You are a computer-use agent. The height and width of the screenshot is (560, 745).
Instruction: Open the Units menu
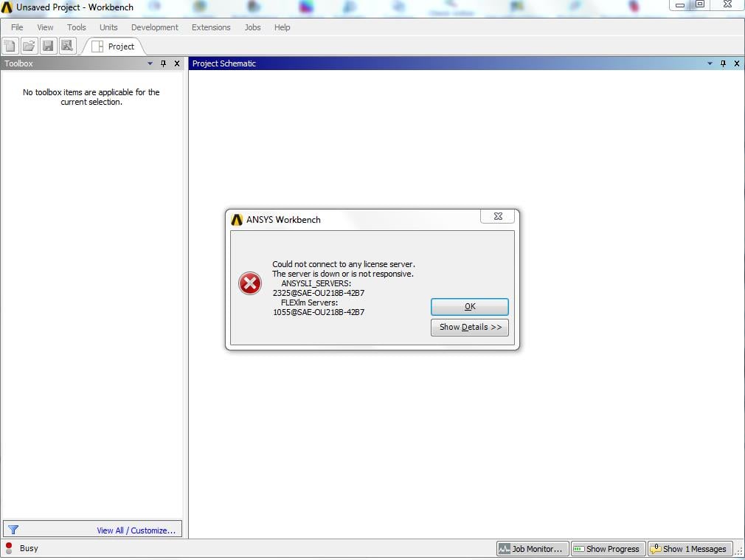[108, 27]
